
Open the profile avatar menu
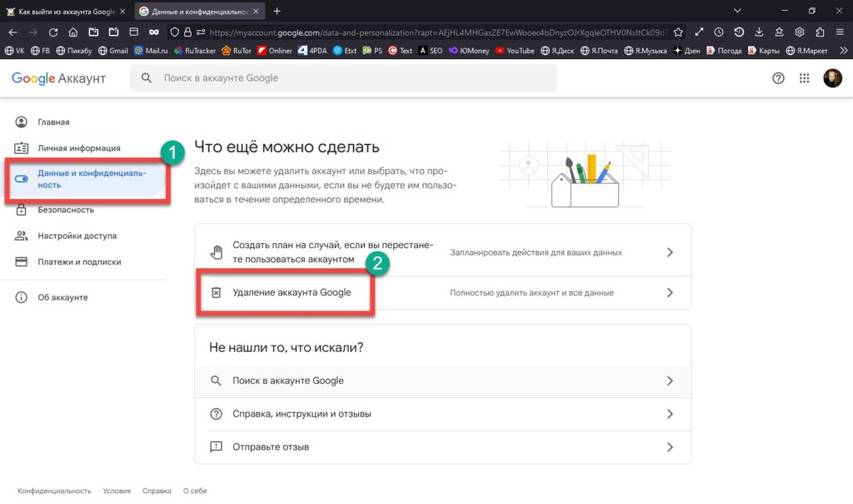point(832,78)
